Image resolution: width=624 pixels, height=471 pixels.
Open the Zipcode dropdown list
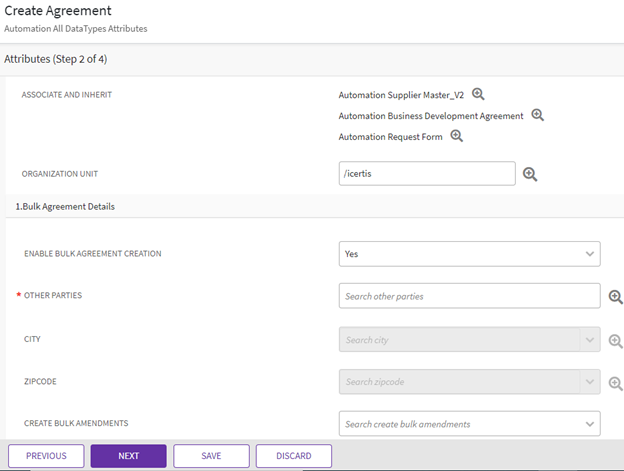tap(588, 382)
